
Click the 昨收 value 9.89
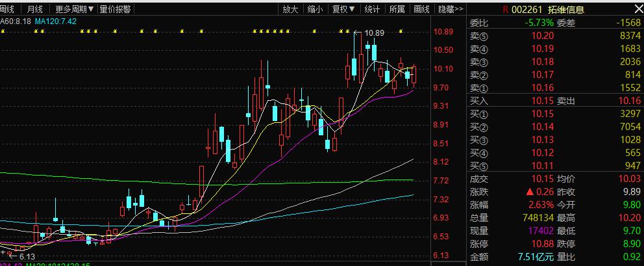click(632, 192)
